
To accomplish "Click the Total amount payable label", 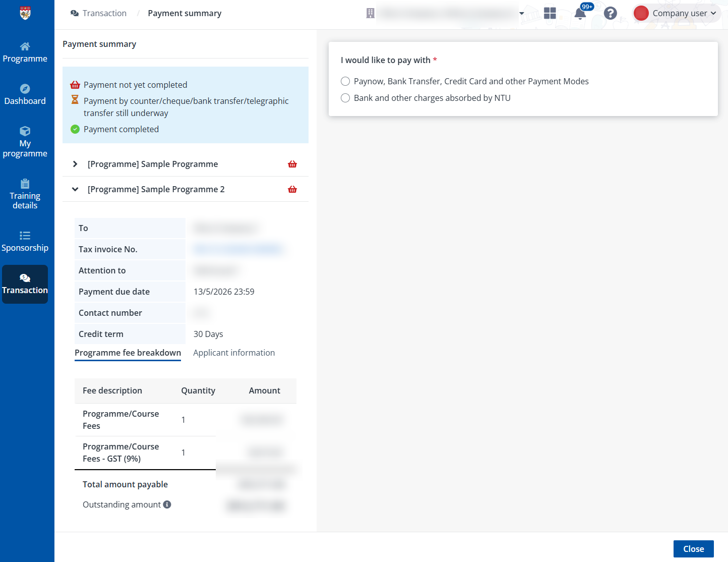I will tap(125, 484).
